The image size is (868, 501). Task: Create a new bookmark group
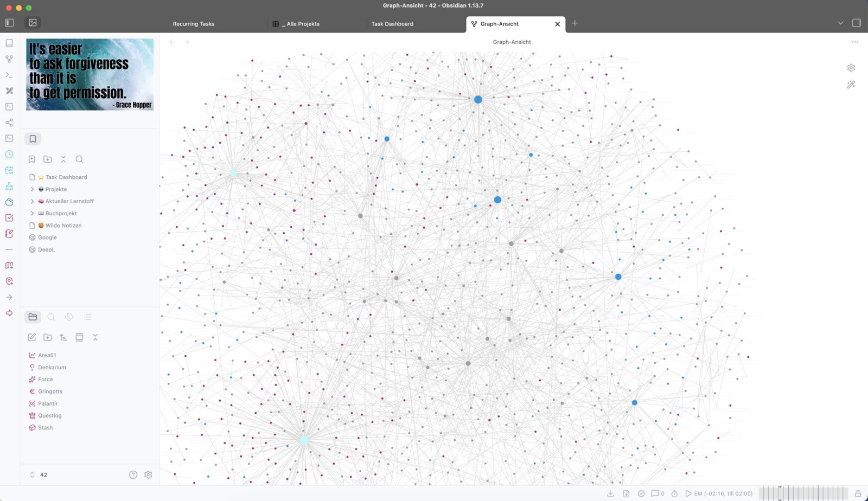pyautogui.click(x=48, y=159)
